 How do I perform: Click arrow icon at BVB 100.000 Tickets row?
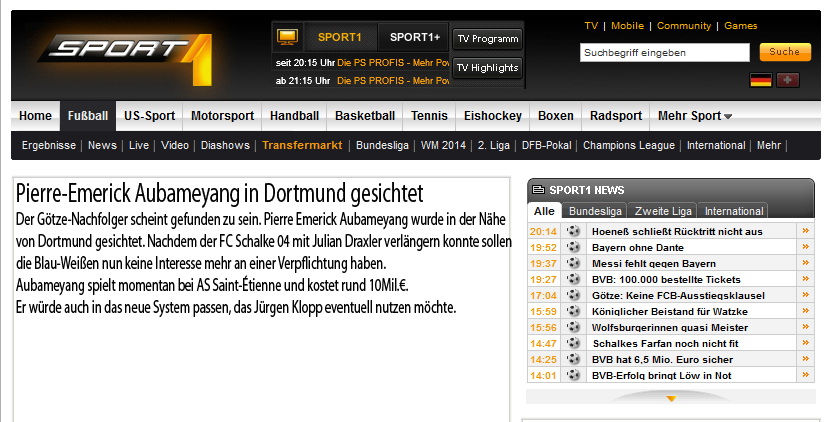click(x=805, y=278)
